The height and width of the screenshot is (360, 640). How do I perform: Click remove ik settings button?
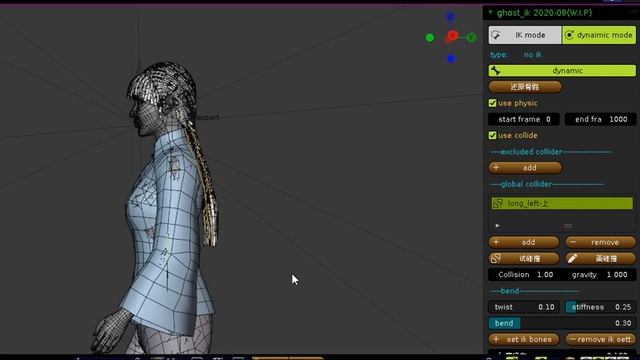[600, 339]
